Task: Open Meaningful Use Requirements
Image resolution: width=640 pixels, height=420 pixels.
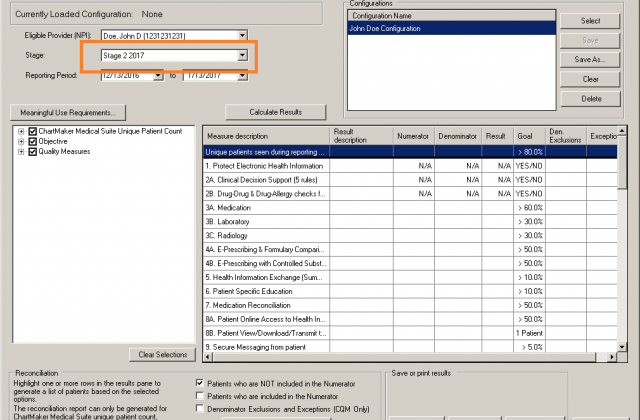Action: click(x=65, y=112)
